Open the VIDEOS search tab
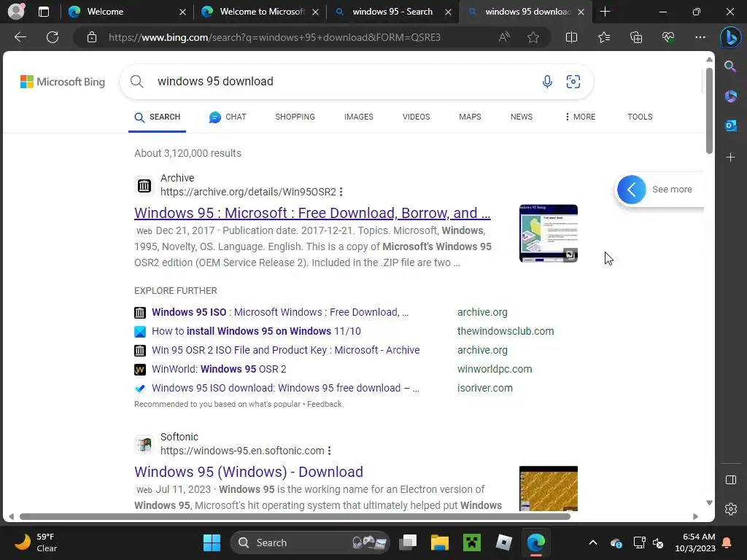This screenshot has width=747, height=560. coord(416,117)
